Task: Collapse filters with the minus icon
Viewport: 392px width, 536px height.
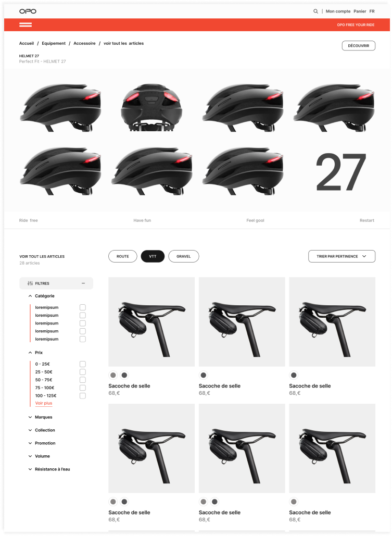Action: (x=83, y=283)
